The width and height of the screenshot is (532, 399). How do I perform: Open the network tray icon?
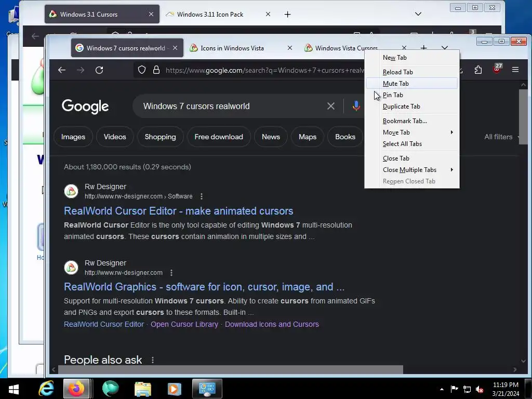click(467, 389)
